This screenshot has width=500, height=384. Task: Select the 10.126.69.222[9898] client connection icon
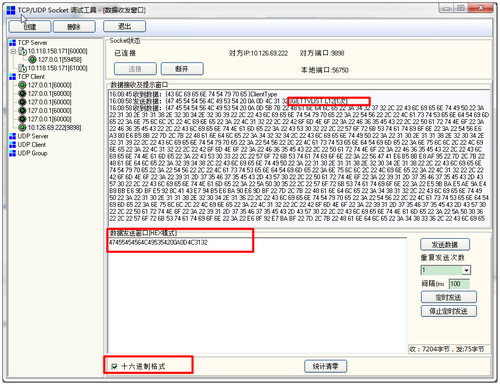tap(22, 128)
